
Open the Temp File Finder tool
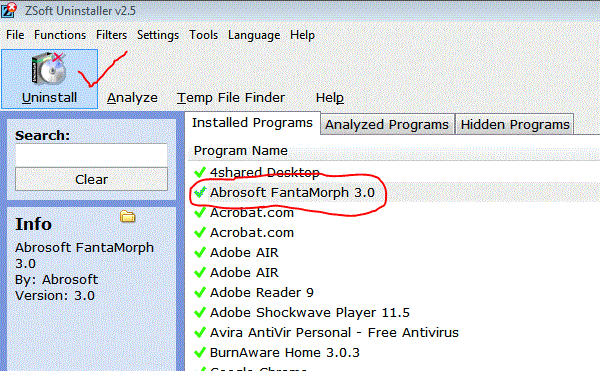pyautogui.click(x=231, y=98)
